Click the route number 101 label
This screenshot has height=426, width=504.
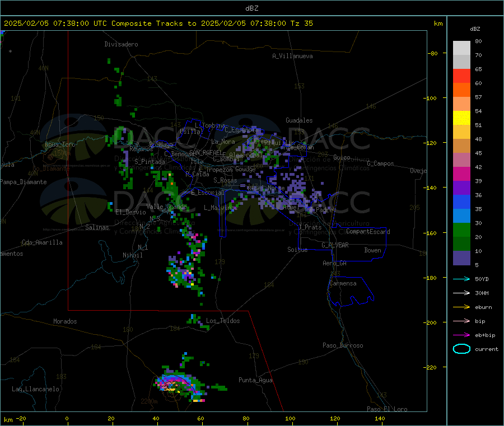(x=16, y=99)
